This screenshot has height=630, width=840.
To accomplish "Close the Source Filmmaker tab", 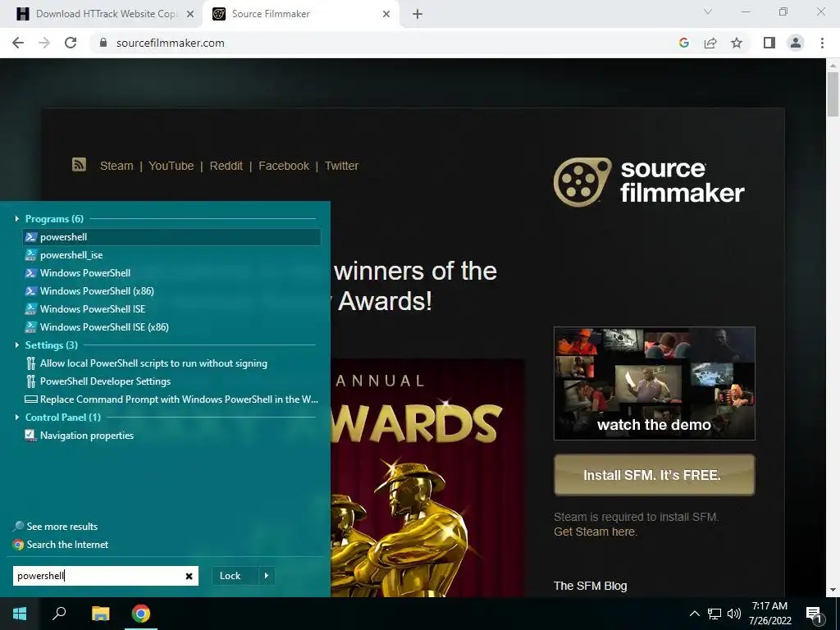I will click(x=386, y=15).
